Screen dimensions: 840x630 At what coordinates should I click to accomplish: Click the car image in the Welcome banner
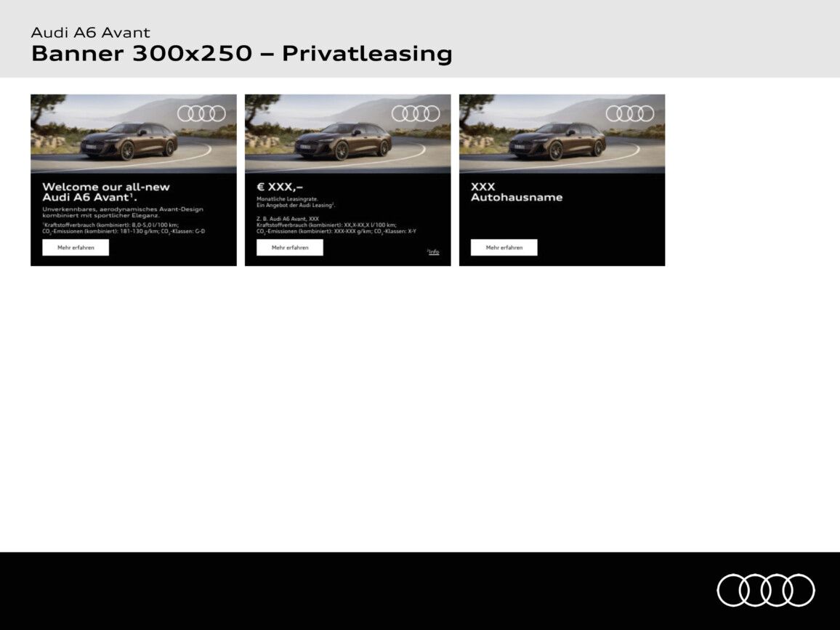pos(129,140)
